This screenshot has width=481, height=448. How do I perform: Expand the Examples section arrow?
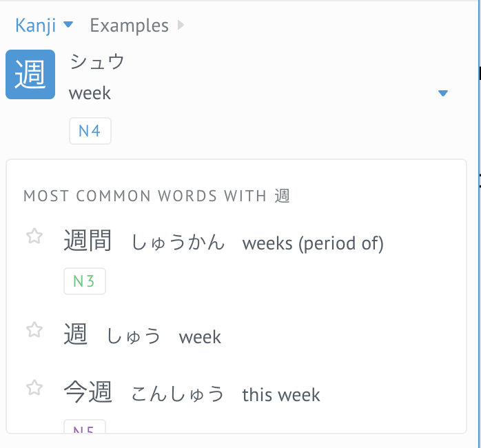click(x=181, y=26)
